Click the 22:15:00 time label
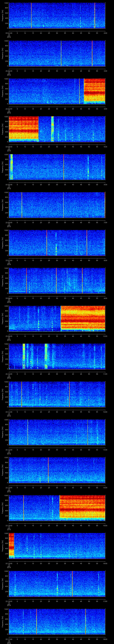 point(9,563)
